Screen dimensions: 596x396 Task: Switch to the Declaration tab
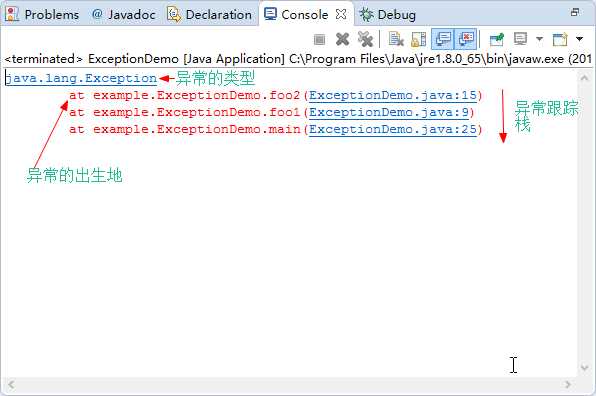click(x=209, y=14)
